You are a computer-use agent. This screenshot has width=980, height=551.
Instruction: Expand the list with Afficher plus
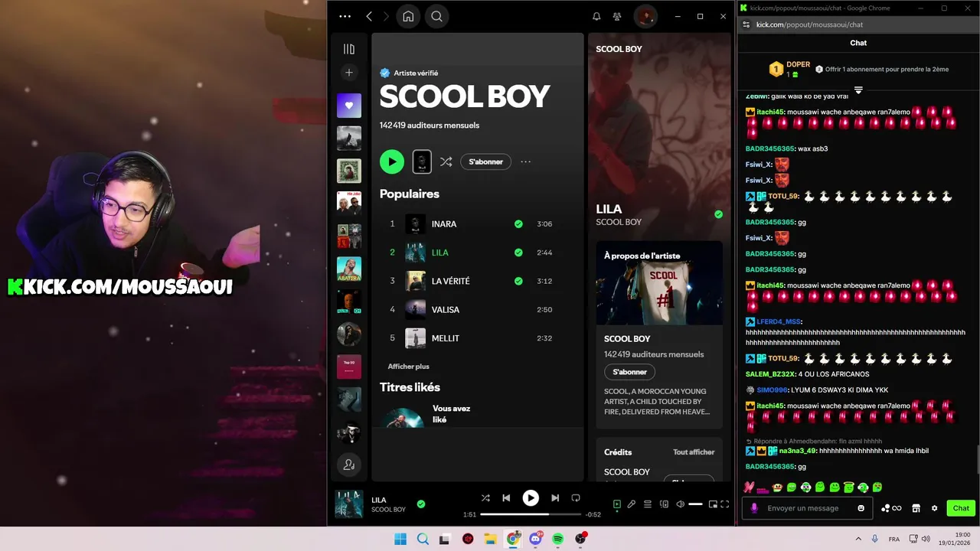pos(408,367)
